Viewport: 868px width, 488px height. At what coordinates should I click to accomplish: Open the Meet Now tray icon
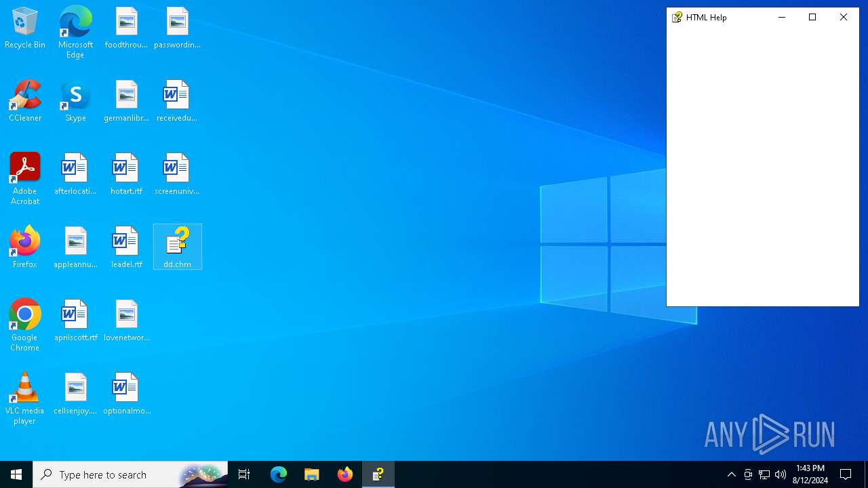pyautogui.click(x=748, y=474)
